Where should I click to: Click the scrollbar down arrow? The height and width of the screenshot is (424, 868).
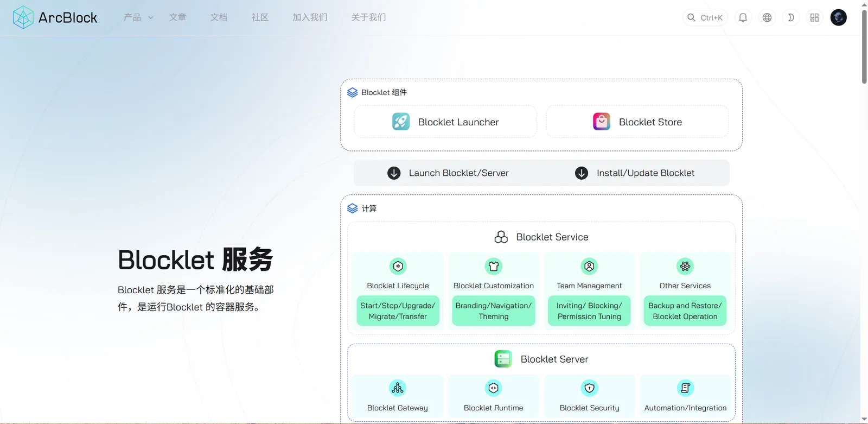pyautogui.click(x=864, y=419)
